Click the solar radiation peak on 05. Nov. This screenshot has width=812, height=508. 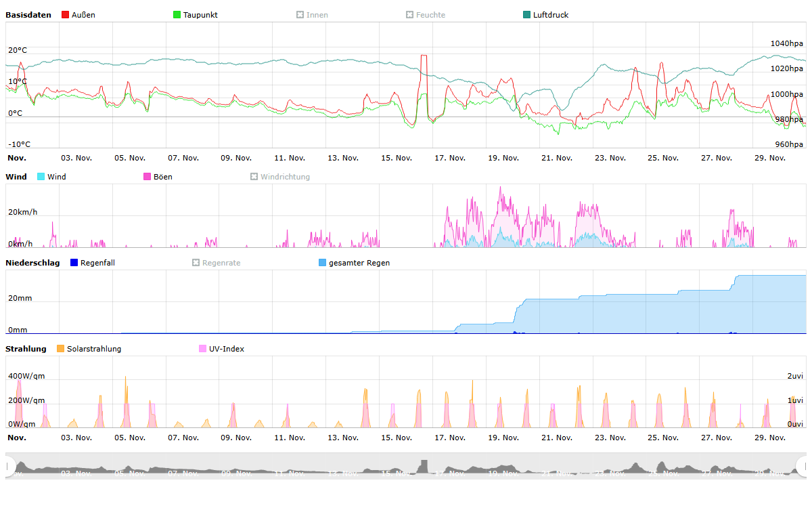click(125, 378)
